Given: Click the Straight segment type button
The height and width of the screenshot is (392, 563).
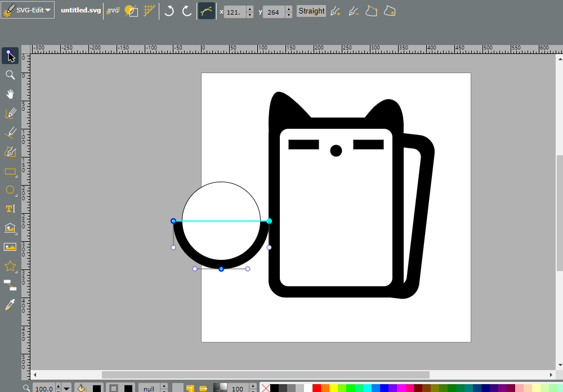Looking at the screenshot, I should [311, 11].
